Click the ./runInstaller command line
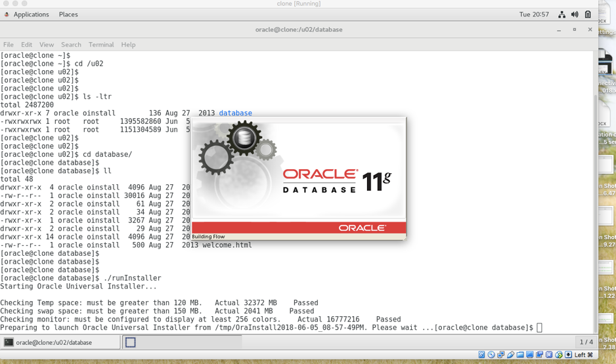Viewport: 616px width, 364px height. coord(81,277)
